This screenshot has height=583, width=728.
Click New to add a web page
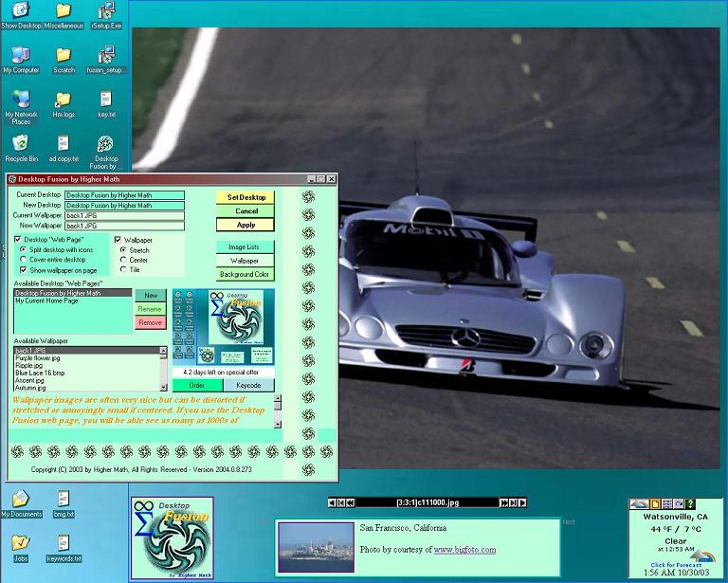(x=151, y=295)
